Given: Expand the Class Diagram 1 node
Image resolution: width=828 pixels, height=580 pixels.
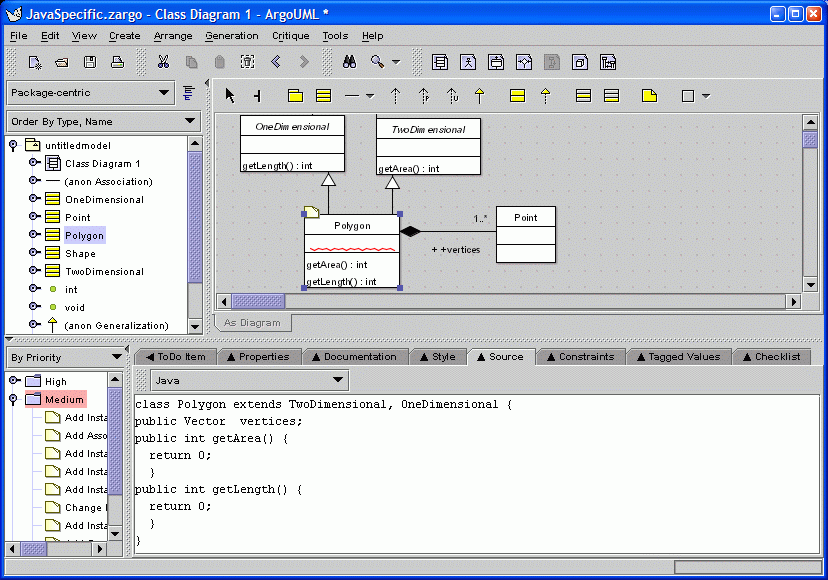Looking at the screenshot, I should 34,163.
